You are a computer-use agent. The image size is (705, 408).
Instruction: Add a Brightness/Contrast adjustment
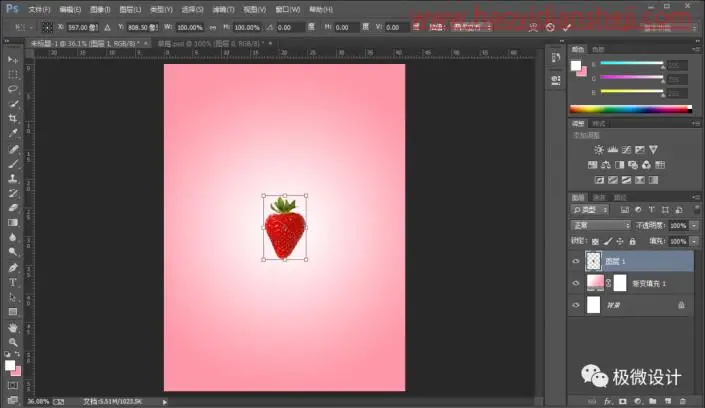(598, 150)
